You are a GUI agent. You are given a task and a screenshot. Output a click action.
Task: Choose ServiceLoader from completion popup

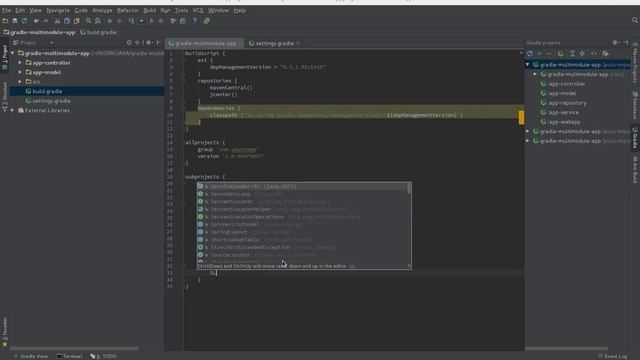[x=302, y=187]
